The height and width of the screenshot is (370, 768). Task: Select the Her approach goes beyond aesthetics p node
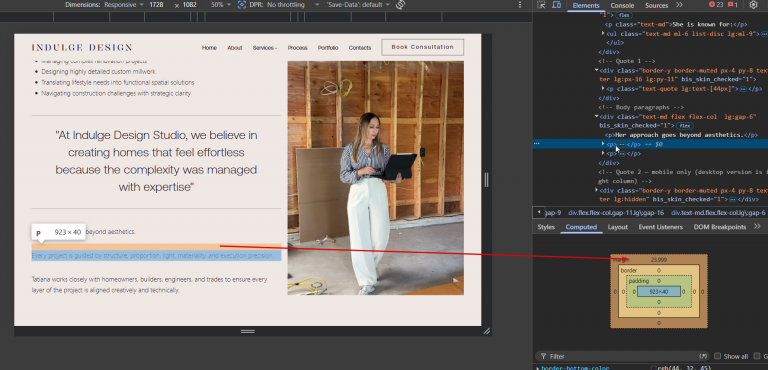(681, 135)
